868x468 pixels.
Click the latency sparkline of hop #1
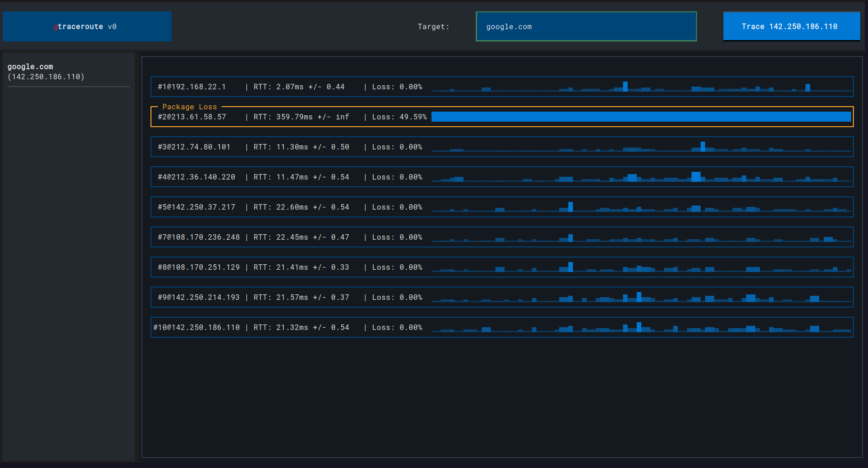click(641, 87)
